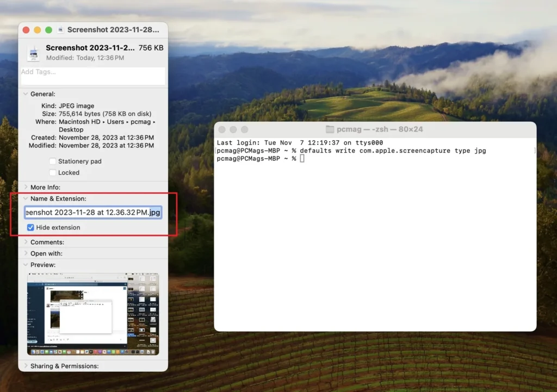Click the screenshot preview thumbnail
This screenshot has height=392, width=557.
click(x=93, y=315)
